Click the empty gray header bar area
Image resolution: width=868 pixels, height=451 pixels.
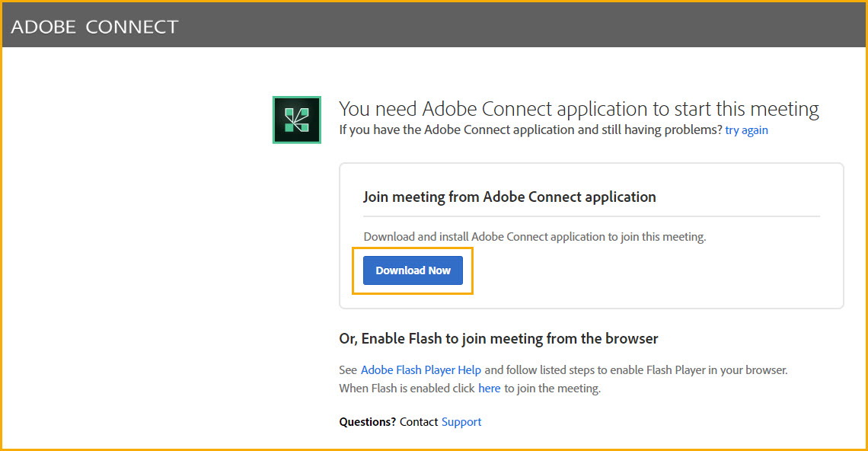[520, 25]
